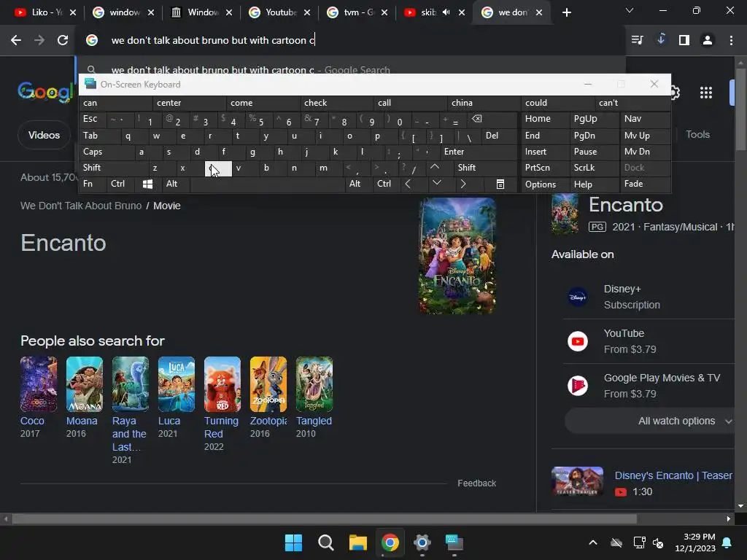Open taskbar Search

[x=326, y=542]
